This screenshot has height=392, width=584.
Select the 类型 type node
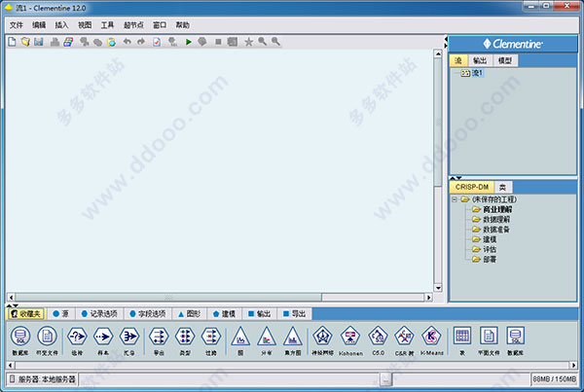point(185,340)
